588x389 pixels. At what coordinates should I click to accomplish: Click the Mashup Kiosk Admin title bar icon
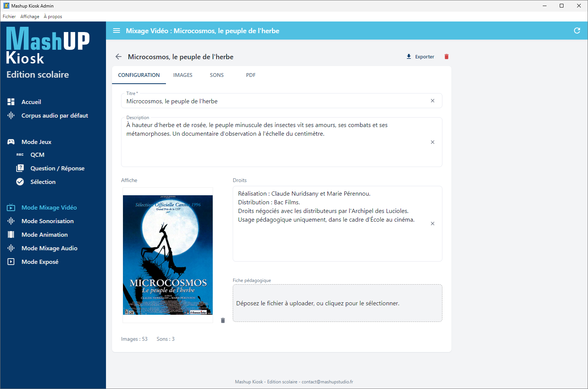click(6, 6)
